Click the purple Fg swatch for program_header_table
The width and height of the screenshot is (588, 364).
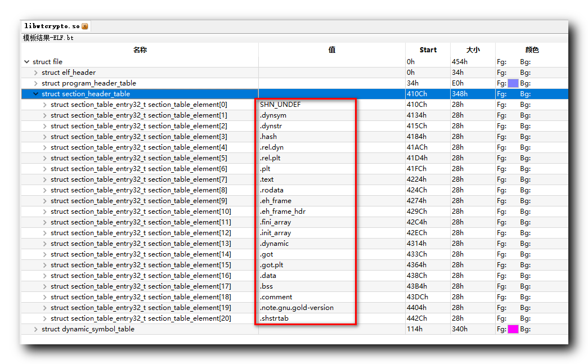(x=513, y=83)
